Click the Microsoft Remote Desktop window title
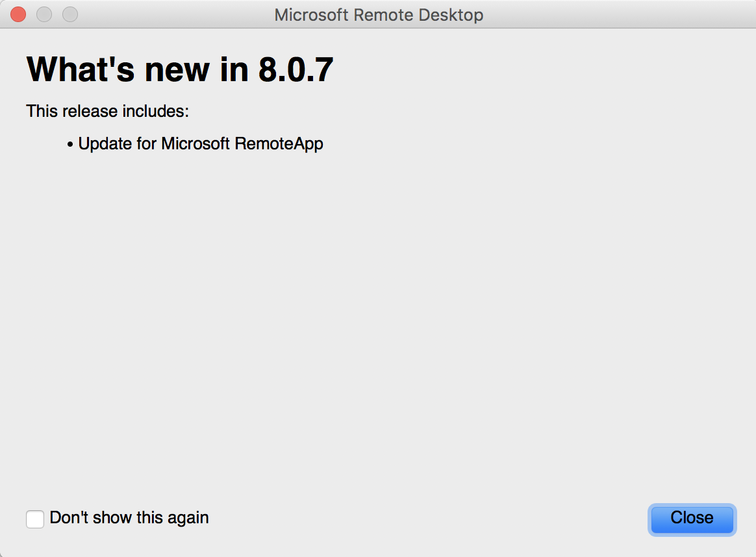 click(x=379, y=15)
